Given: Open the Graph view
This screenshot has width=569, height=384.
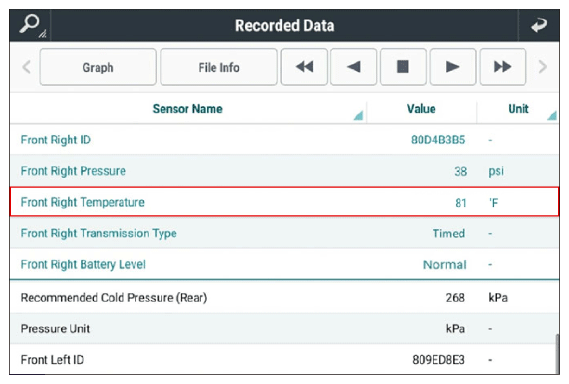Looking at the screenshot, I should pos(98,67).
